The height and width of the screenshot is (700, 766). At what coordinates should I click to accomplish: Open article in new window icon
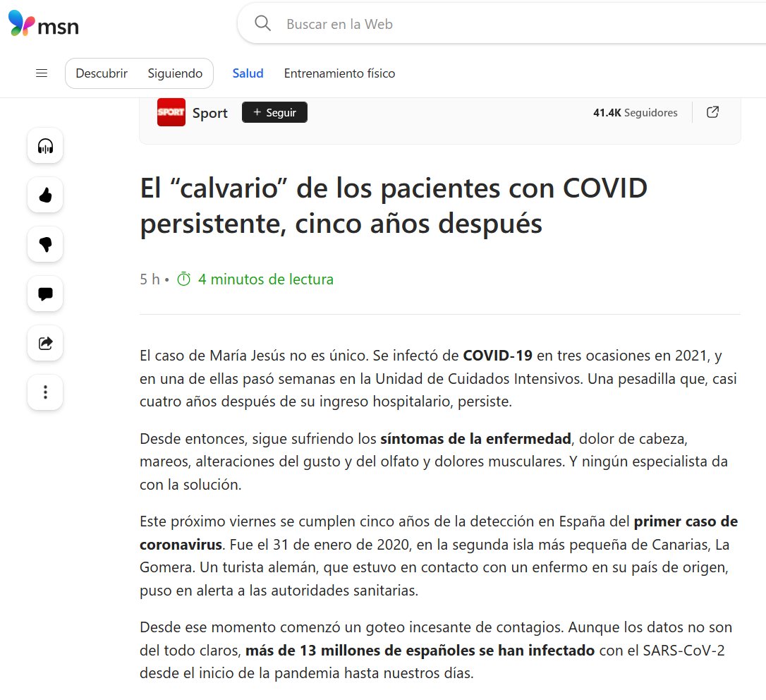[x=712, y=112]
